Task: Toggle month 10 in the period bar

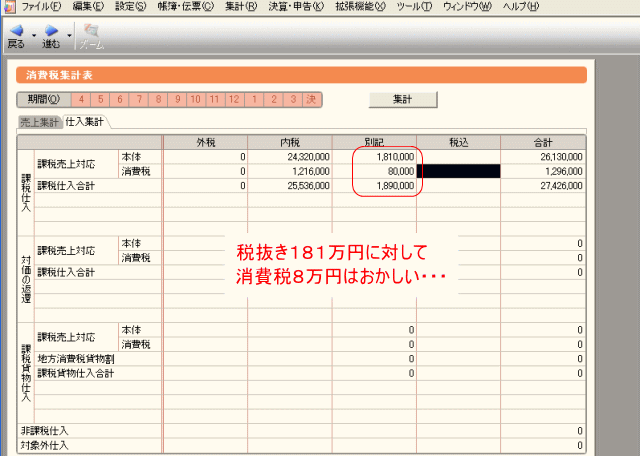Action: point(196,100)
